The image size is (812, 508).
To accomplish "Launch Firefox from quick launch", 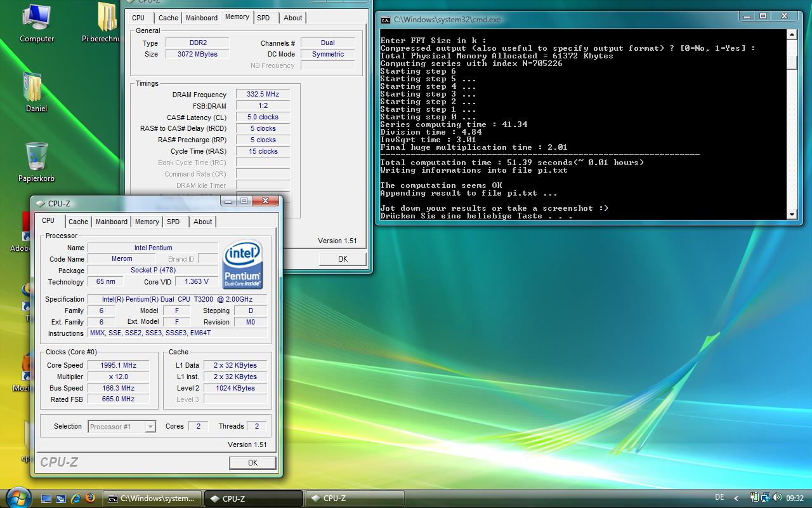I will [90, 498].
